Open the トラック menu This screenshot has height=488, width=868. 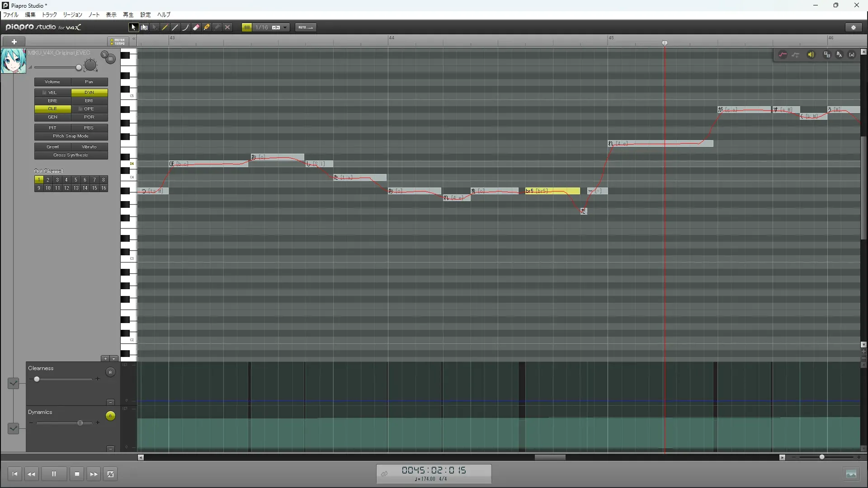(49, 15)
